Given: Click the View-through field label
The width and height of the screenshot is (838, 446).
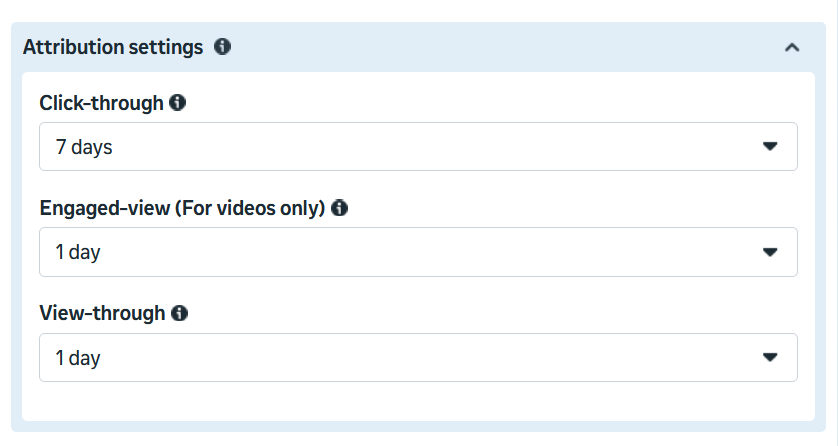Looking at the screenshot, I should [x=102, y=313].
